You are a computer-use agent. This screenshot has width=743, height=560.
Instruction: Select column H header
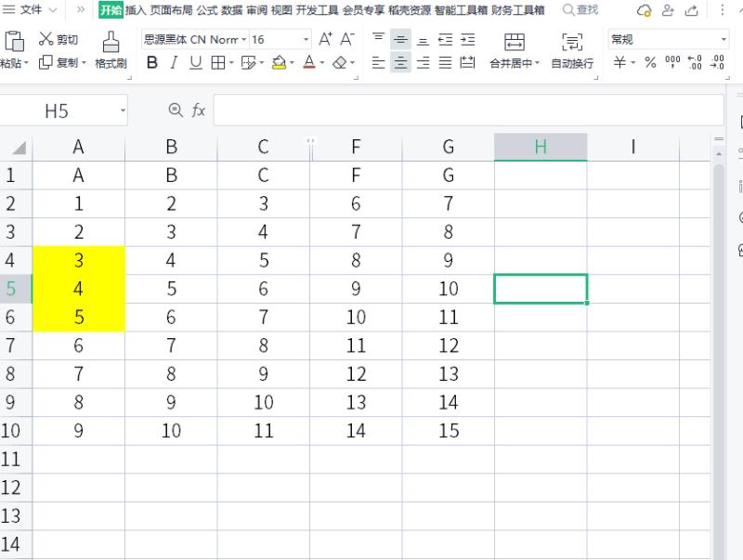(x=541, y=148)
